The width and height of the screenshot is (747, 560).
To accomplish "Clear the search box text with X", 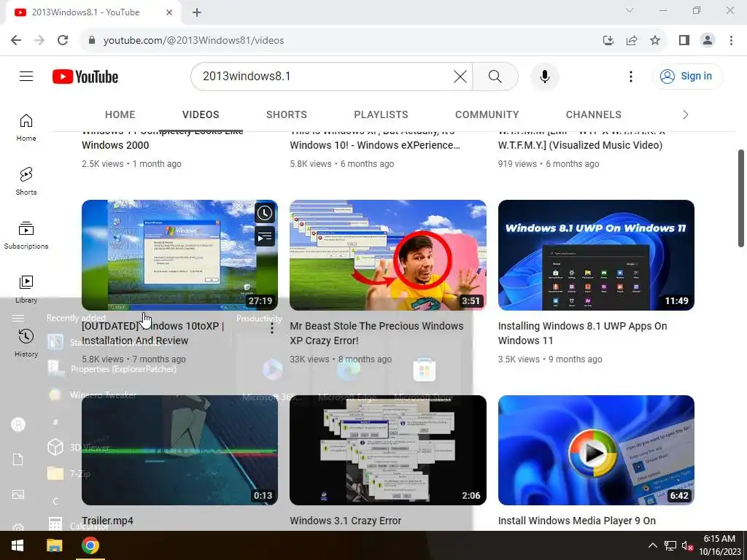I will pyautogui.click(x=460, y=76).
